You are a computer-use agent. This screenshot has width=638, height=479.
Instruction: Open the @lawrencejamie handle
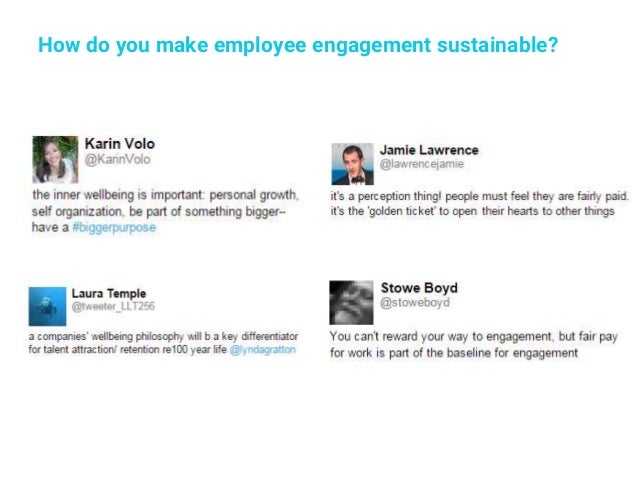click(x=420, y=165)
